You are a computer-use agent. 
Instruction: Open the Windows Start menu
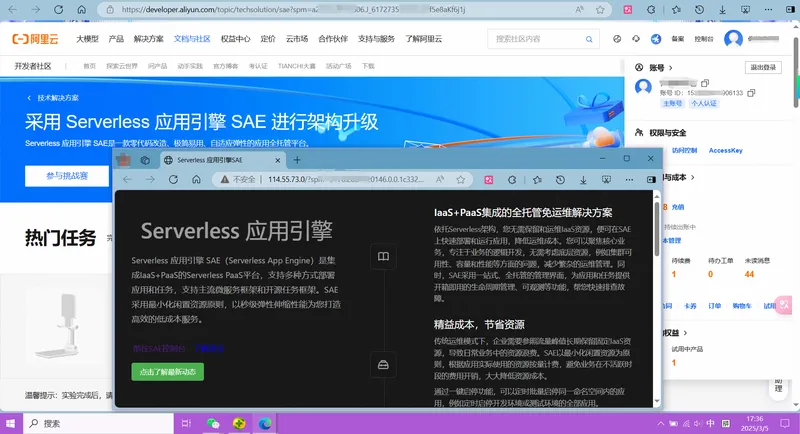[x=11, y=423]
